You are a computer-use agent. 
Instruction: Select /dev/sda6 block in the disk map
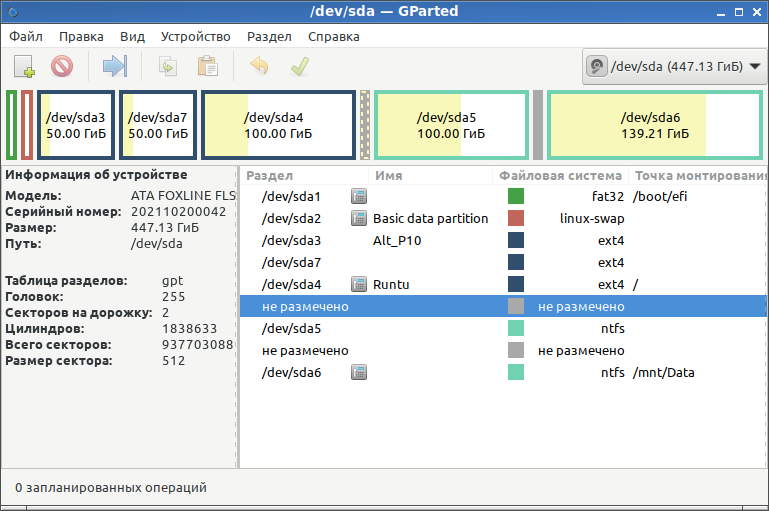(x=655, y=125)
